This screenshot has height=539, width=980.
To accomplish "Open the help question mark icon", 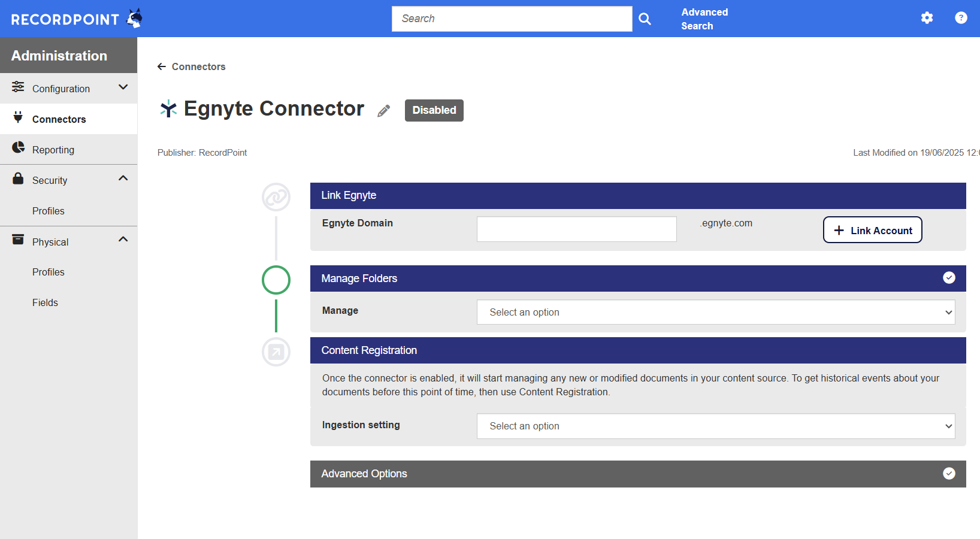I will [x=961, y=18].
